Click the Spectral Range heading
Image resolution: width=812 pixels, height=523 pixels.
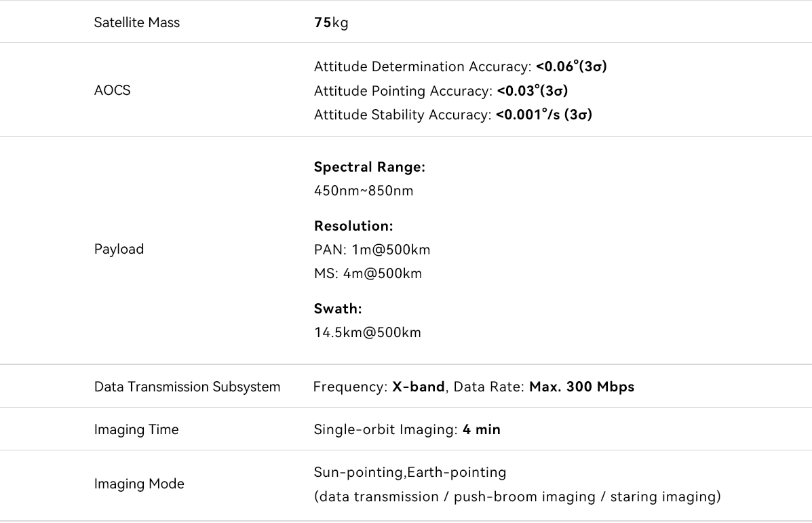tap(369, 167)
